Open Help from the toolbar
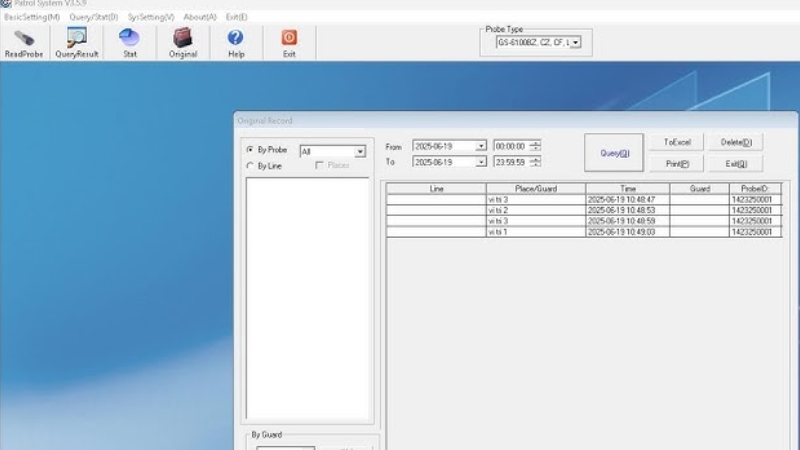Viewport: 800px width, 450px height. point(236,41)
